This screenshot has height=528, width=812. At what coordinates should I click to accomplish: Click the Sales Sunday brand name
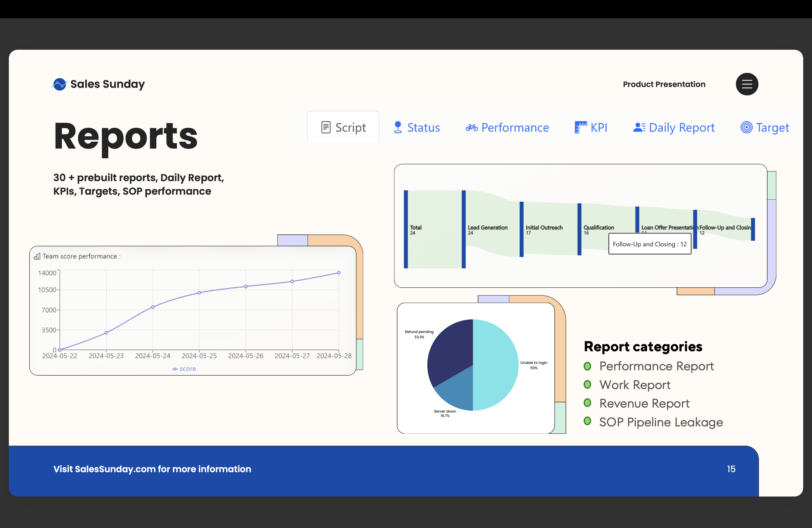click(x=107, y=84)
